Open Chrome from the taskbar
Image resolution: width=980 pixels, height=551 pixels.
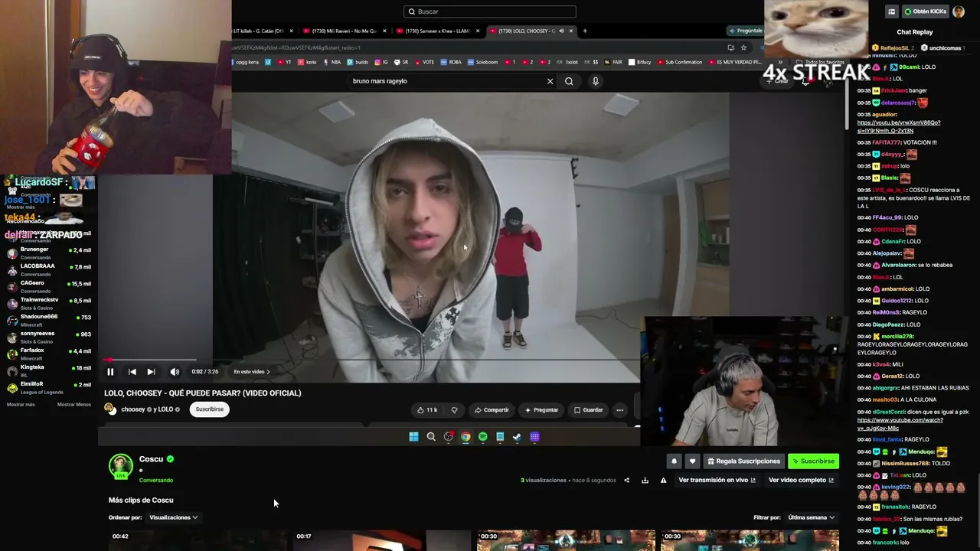[x=465, y=437]
